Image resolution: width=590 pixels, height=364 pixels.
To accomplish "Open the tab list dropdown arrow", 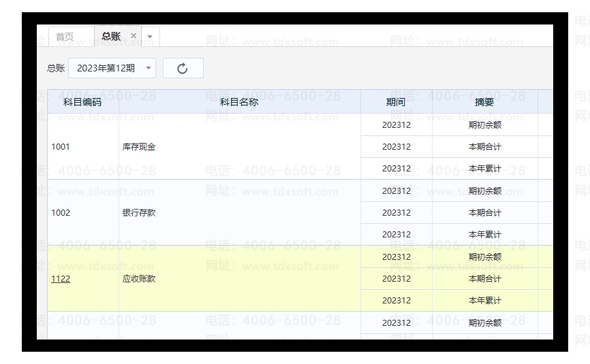I will 150,37.
